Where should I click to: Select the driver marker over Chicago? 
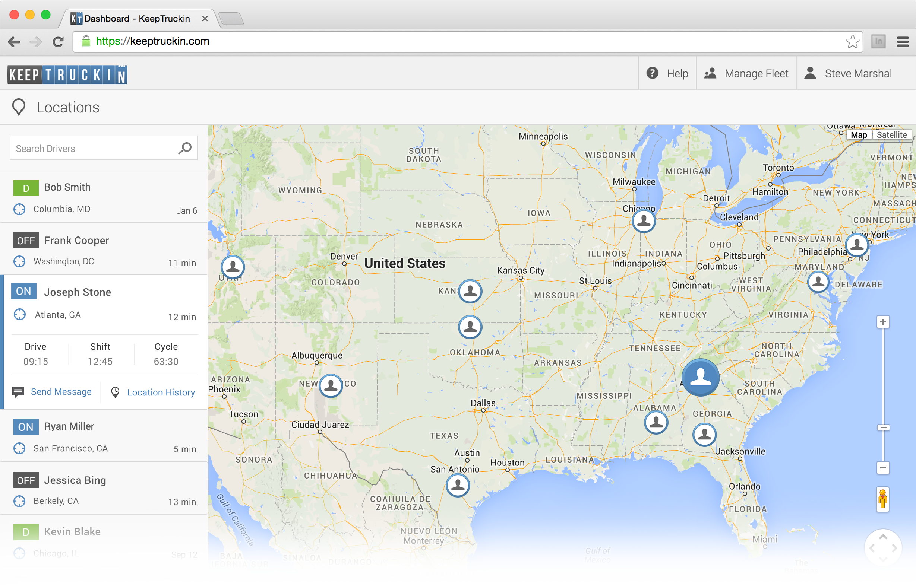point(643,221)
